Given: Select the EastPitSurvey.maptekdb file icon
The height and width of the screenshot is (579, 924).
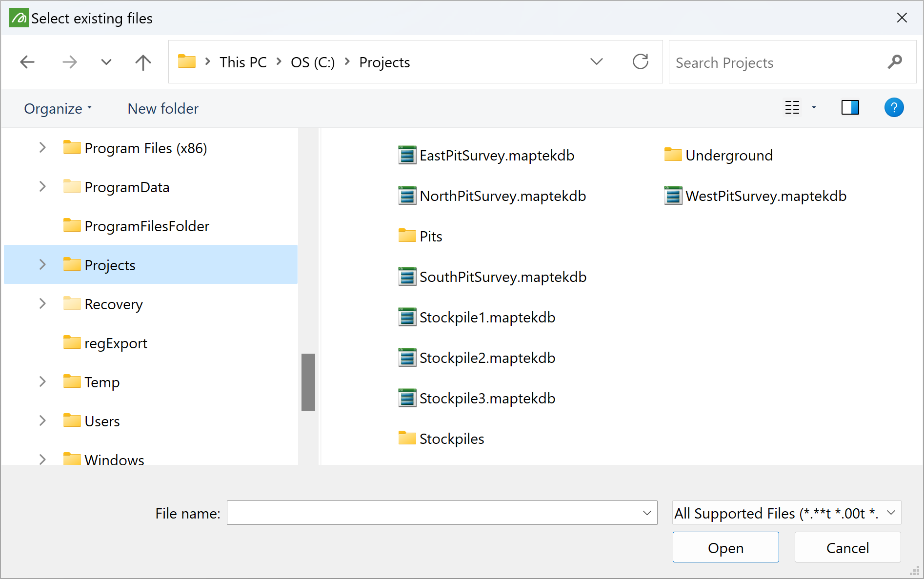Looking at the screenshot, I should [x=407, y=156].
